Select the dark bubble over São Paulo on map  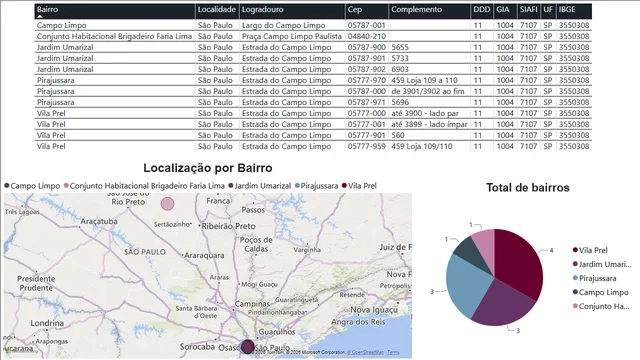click(x=247, y=347)
